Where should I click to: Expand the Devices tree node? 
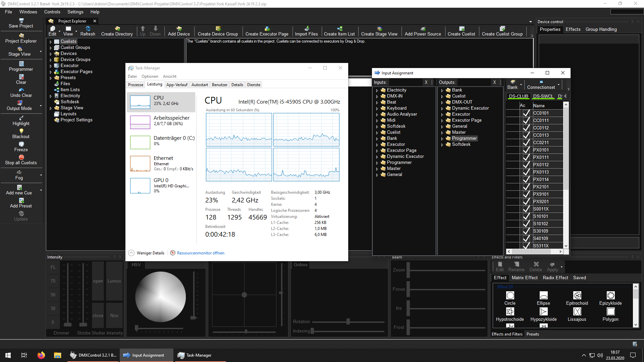coord(51,54)
